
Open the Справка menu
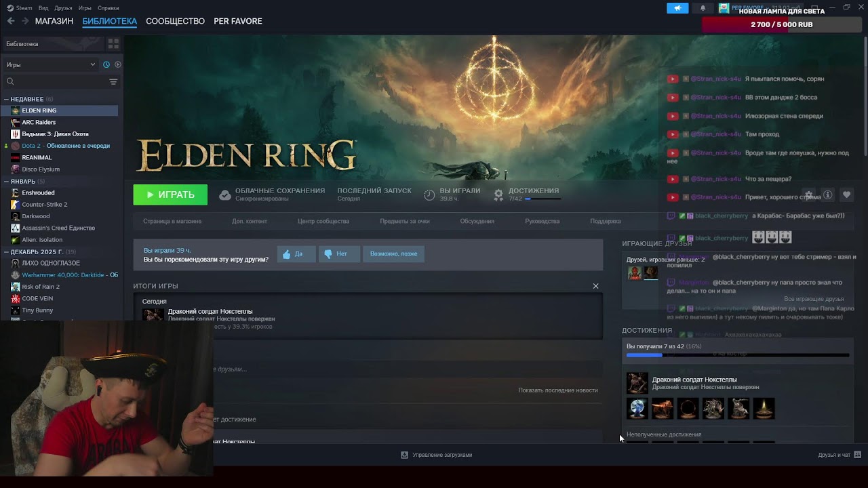(x=108, y=8)
